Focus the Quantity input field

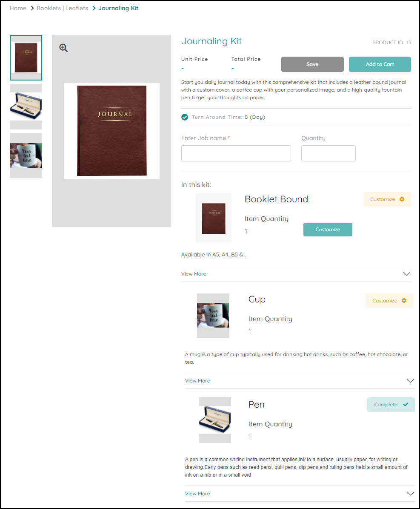(328, 153)
